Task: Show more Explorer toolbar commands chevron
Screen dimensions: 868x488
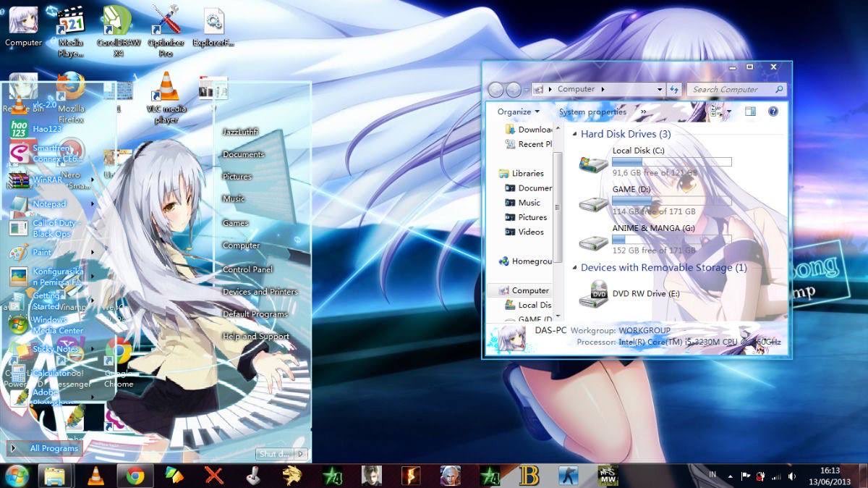Action: (644, 112)
